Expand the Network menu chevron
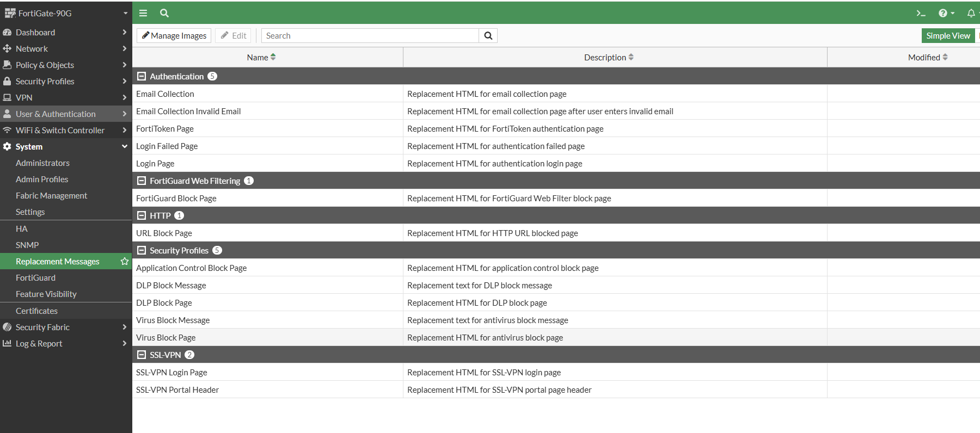The width and height of the screenshot is (980, 433). (x=125, y=48)
